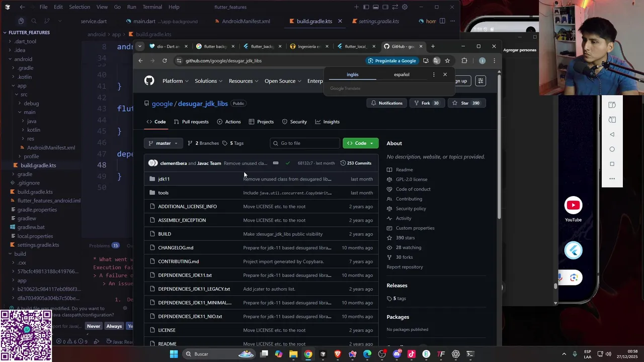This screenshot has height=362, width=644.
Task: Click Notifications button on repo
Action: click(x=387, y=103)
